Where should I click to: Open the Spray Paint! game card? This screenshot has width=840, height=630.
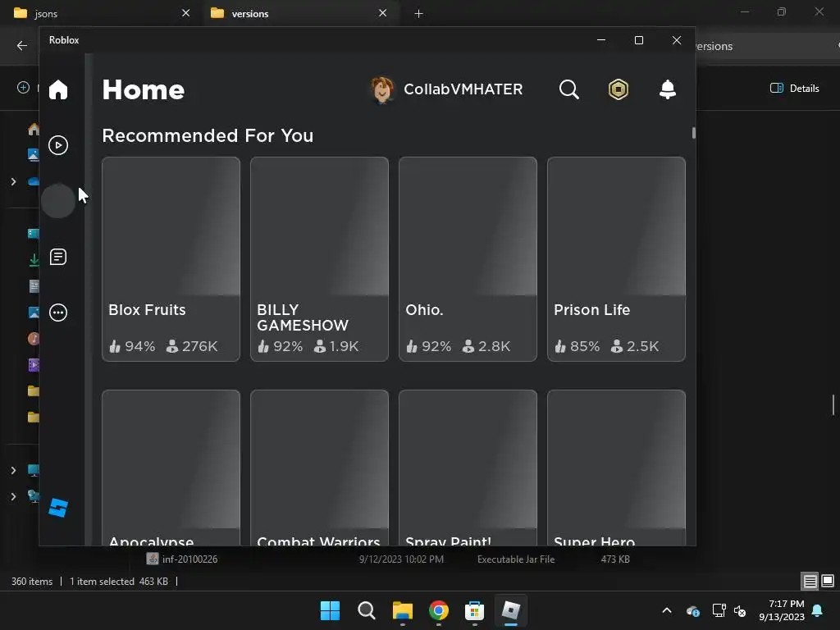468,468
